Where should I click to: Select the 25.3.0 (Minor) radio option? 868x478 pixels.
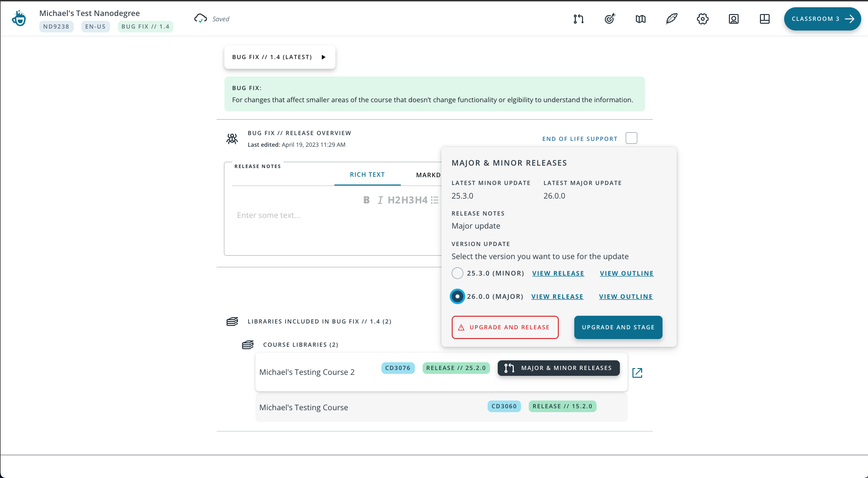tap(458, 273)
